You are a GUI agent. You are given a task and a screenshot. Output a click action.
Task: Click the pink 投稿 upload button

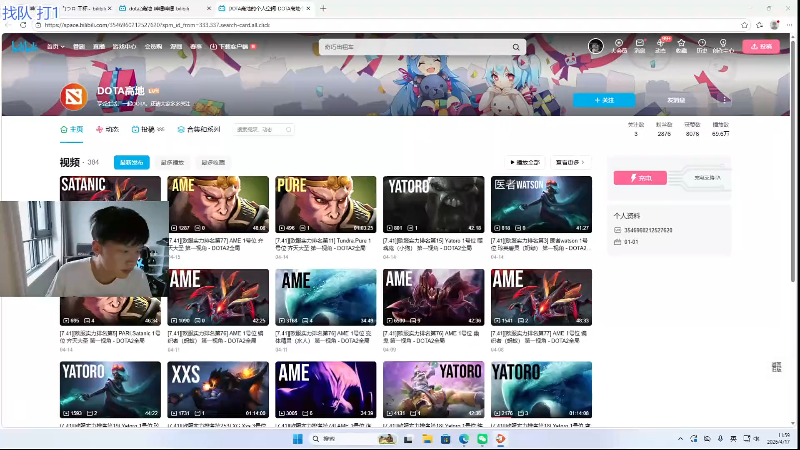pos(761,46)
